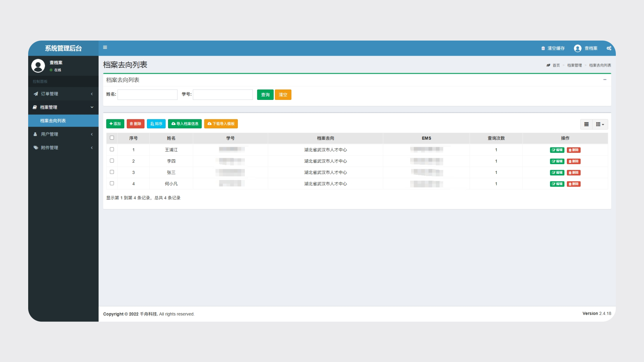Click the 下载导入模板 button
Viewport: 644px width, 362px height.
click(221, 124)
